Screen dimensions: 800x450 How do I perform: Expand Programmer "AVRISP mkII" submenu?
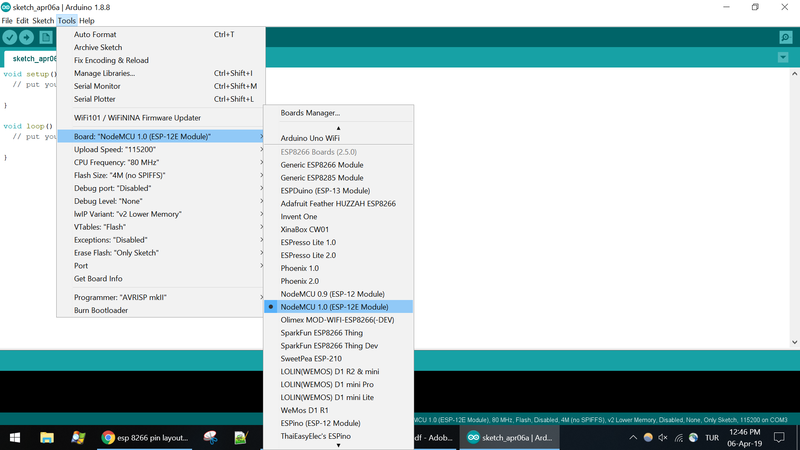coord(161,297)
